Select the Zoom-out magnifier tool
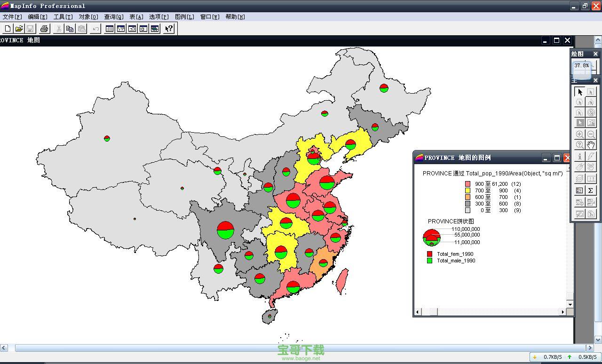Screen dimensions: 602x364 point(591,134)
